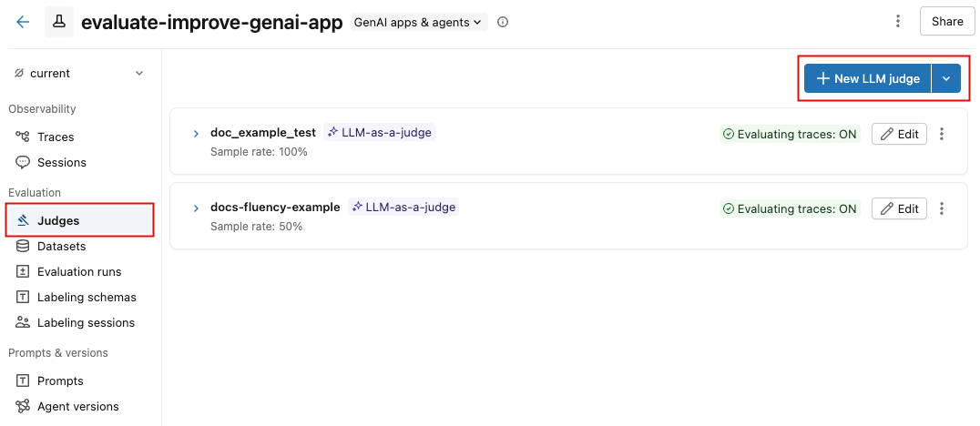The height and width of the screenshot is (426, 980).
Task: Click the back arrow icon
Action: [23, 22]
